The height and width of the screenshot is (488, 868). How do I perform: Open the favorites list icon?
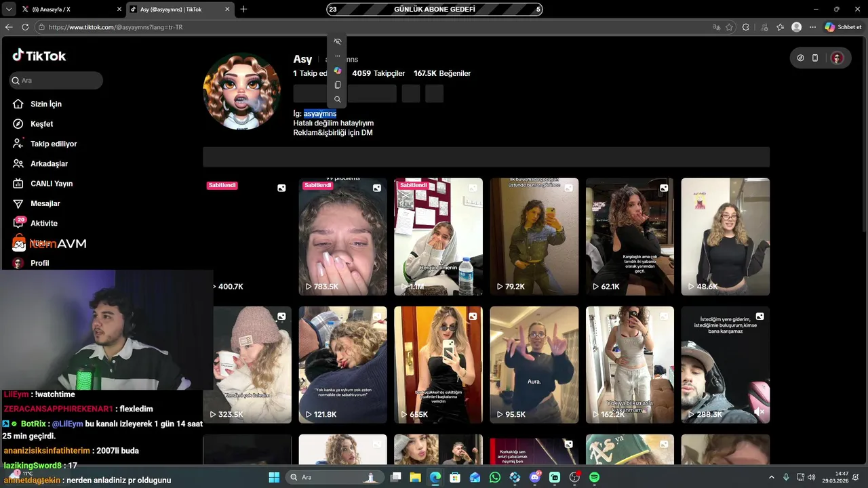click(x=781, y=27)
